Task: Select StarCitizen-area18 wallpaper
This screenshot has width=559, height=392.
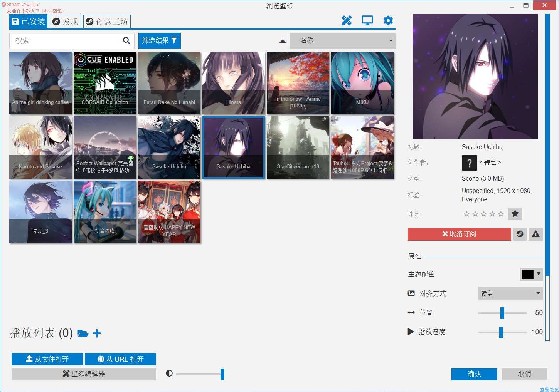Action: click(x=298, y=147)
